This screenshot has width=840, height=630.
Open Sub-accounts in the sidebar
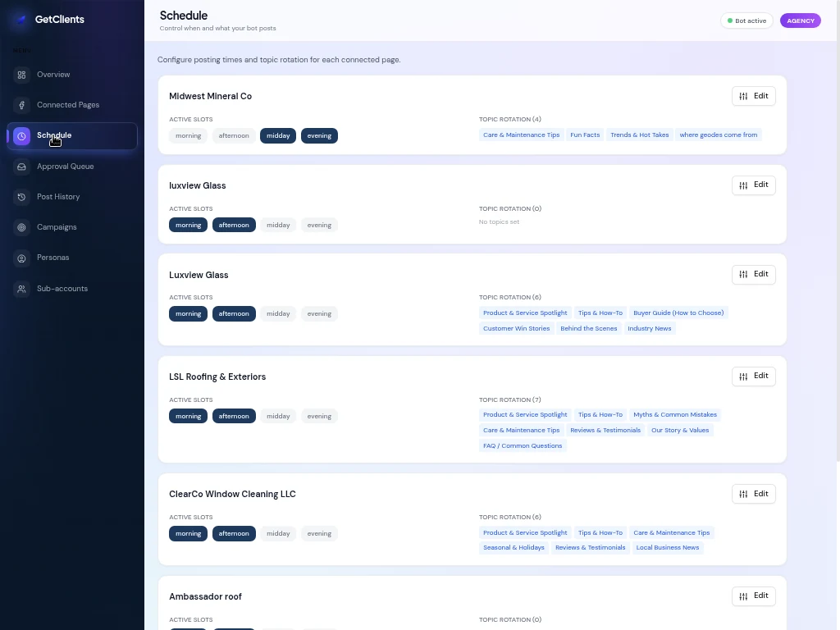72,289
